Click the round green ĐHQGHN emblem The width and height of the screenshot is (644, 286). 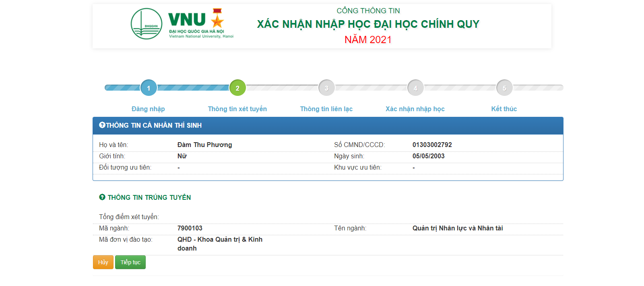(147, 24)
